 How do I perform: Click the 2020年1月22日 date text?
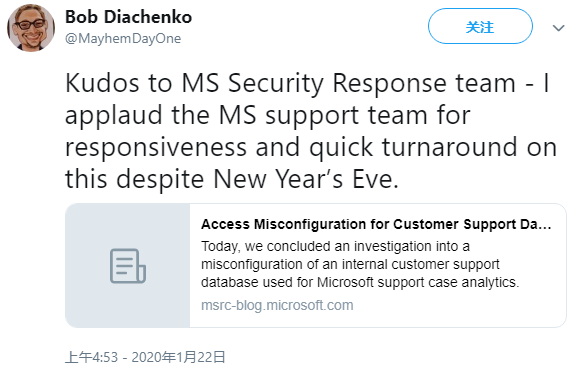click(x=178, y=357)
